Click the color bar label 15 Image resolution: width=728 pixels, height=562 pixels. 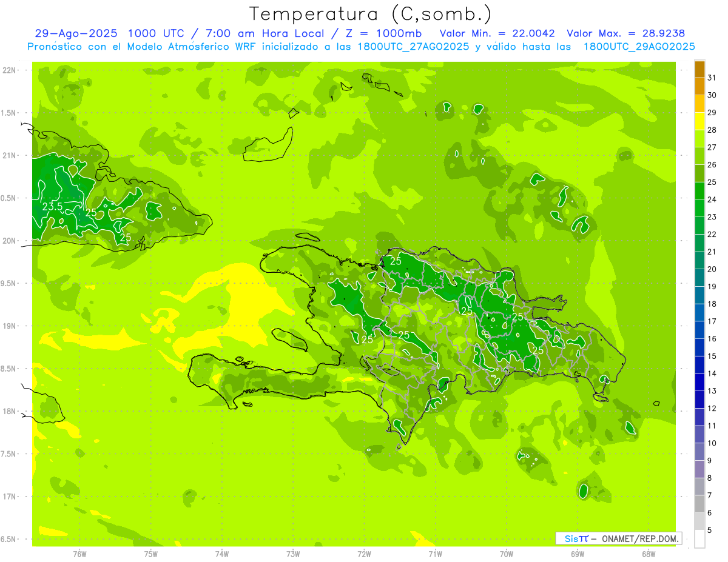[x=712, y=356]
